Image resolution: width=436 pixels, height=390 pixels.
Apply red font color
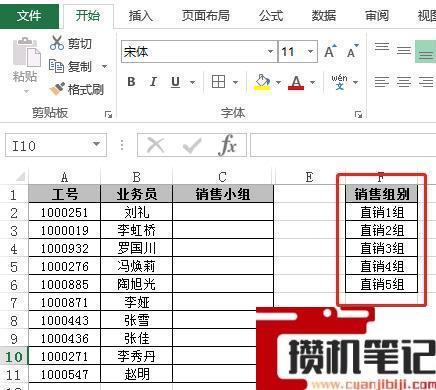(x=296, y=82)
